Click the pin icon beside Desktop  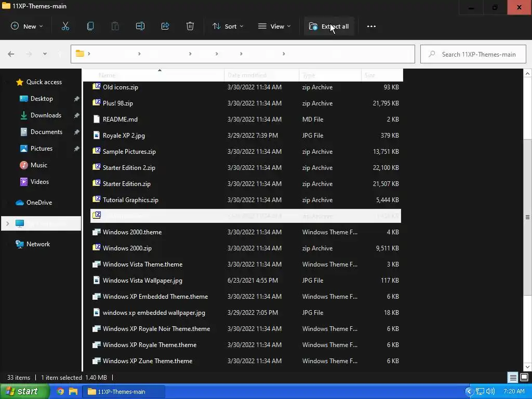[x=76, y=99]
